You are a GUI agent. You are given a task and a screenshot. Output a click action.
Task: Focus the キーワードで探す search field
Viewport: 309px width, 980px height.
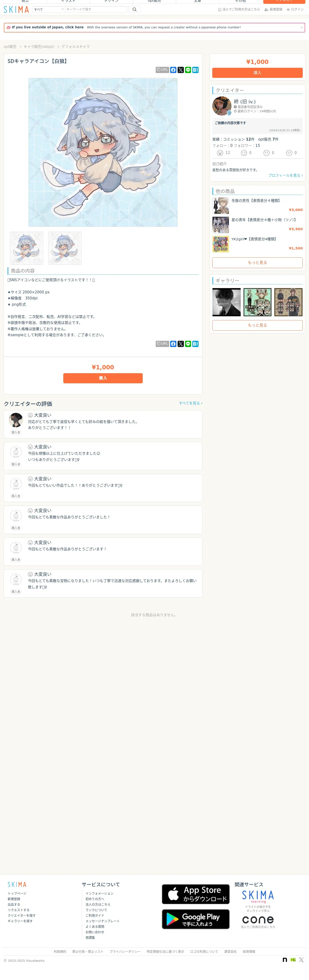point(96,9)
